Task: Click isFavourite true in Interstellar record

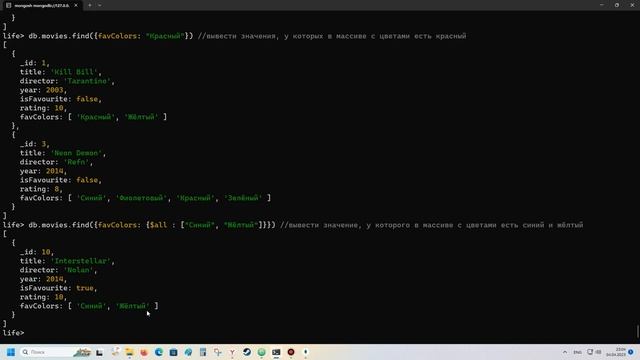Action: [x=85, y=288]
